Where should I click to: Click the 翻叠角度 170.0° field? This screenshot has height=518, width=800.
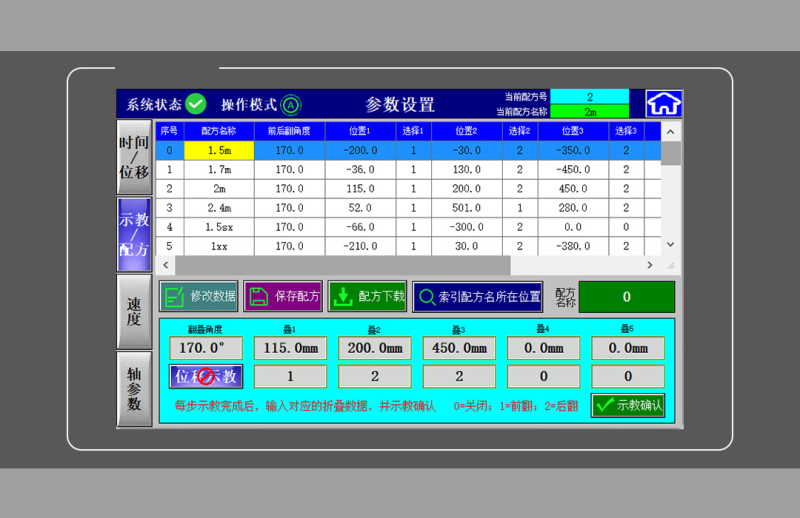(x=206, y=348)
